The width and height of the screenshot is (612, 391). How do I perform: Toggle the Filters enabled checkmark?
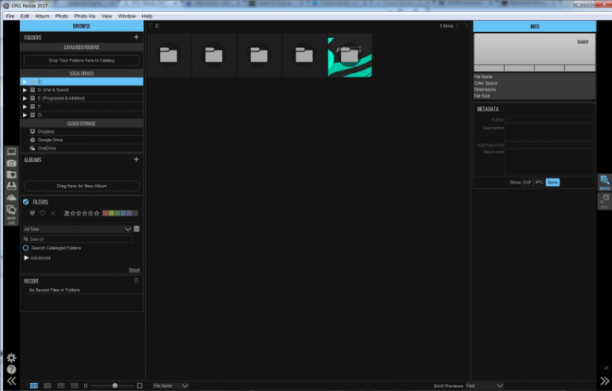(26, 202)
